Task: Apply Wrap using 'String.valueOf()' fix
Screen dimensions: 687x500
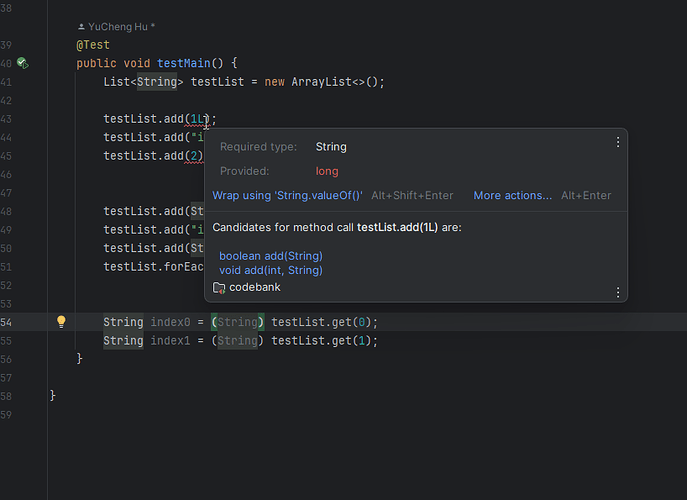Action: [x=287, y=195]
